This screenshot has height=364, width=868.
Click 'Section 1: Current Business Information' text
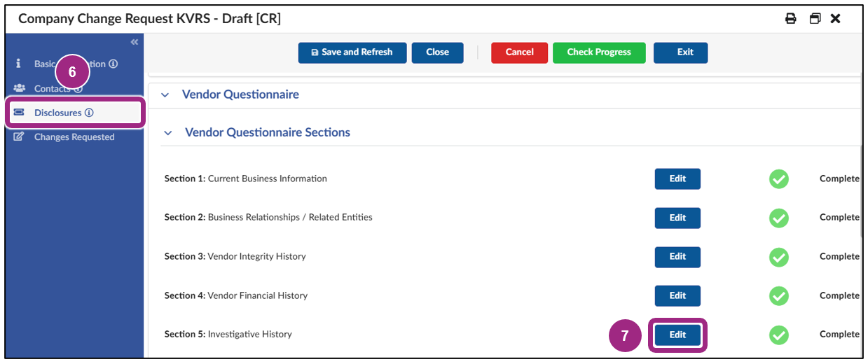tap(246, 178)
